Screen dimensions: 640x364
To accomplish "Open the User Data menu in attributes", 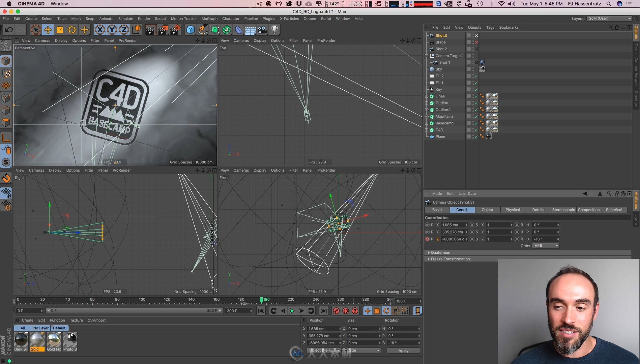I will point(467,193).
